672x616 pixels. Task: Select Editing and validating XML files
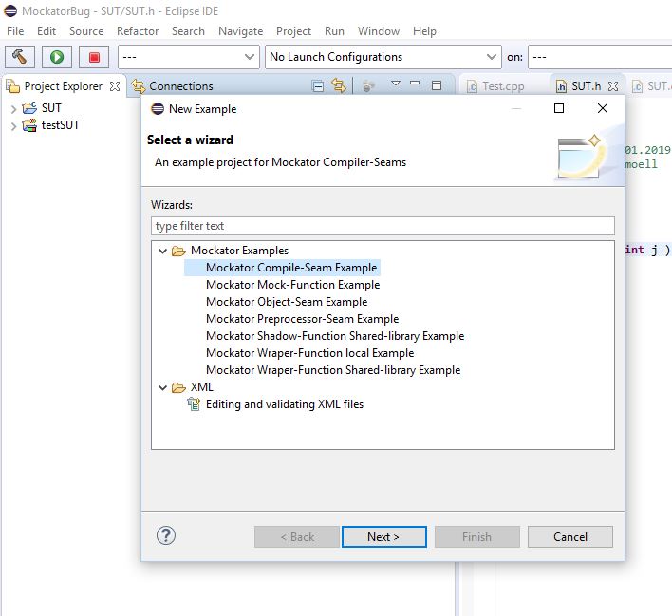point(285,404)
